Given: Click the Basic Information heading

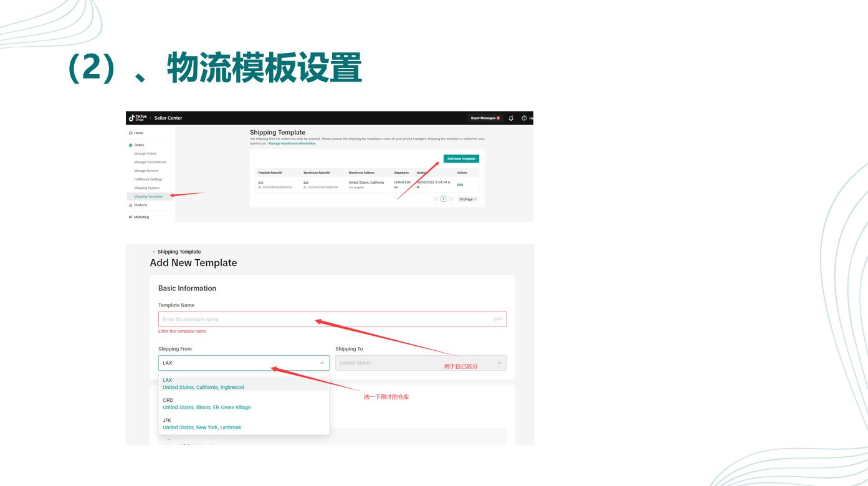Looking at the screenshot, I should click(x=187, y=288).
